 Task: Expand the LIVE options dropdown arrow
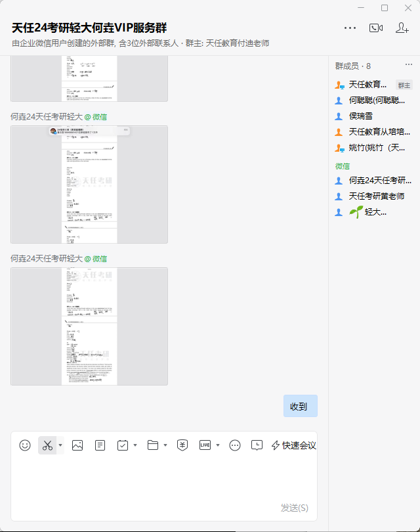click(218, 445)
